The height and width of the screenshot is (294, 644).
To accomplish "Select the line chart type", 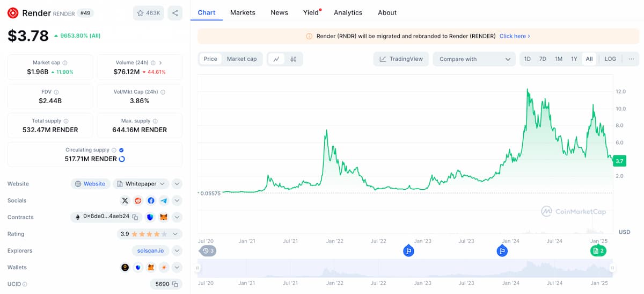I will (276, 59).
